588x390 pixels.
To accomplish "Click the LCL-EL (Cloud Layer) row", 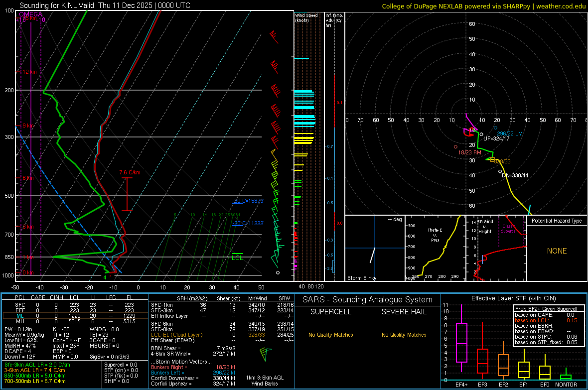I will pos(222,335).
